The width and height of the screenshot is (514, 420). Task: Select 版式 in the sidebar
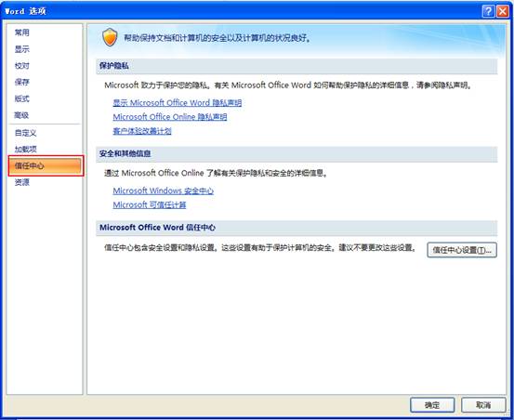(x=22, y=98)
